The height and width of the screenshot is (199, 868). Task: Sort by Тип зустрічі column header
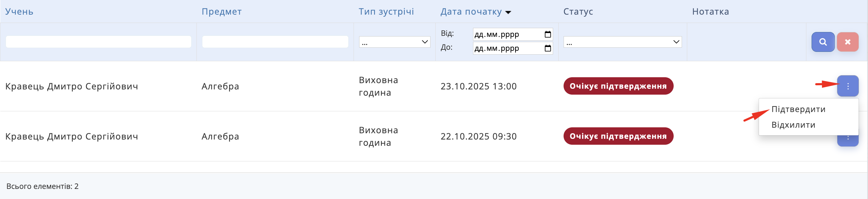point(386,11)
